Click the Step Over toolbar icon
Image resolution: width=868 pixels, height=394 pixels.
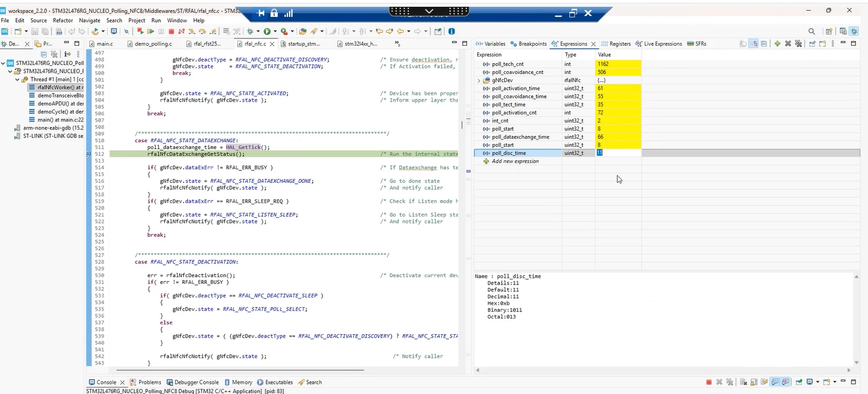coord(202,31)
